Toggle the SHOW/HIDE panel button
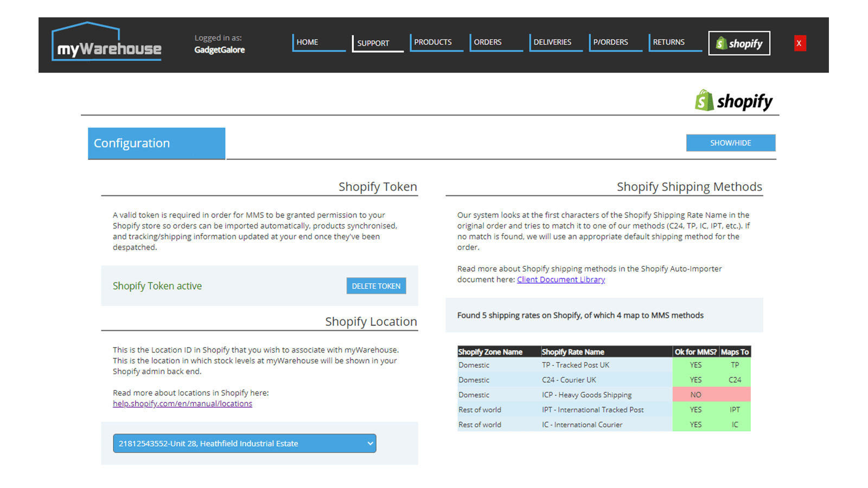The height and width of the screenshot is (488, 868). click(x=730, y=143)
